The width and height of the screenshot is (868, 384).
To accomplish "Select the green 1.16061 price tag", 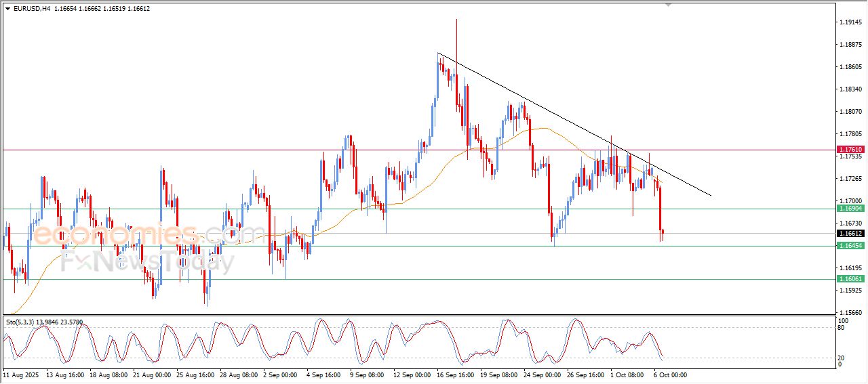I will pos(850,279).
